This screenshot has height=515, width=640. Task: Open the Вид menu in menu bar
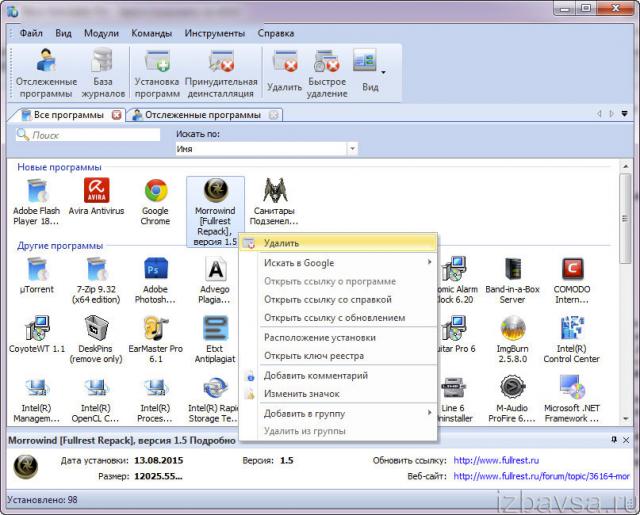63,33
